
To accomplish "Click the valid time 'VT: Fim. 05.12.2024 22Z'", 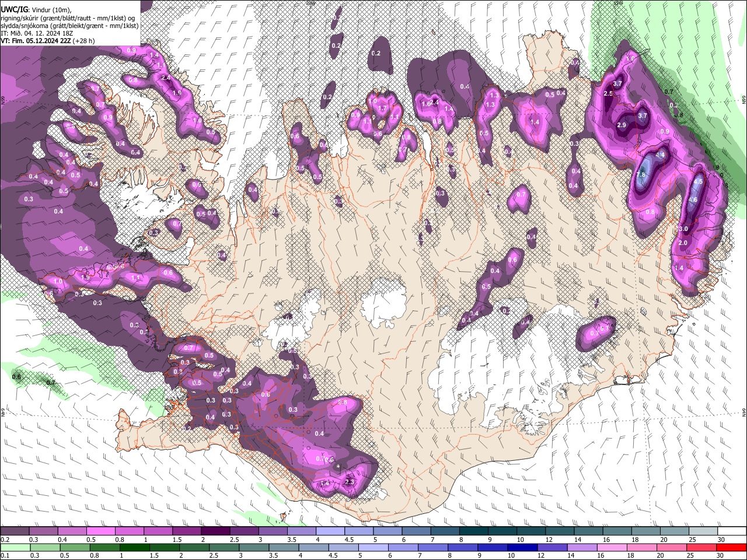I will point(36,41).
